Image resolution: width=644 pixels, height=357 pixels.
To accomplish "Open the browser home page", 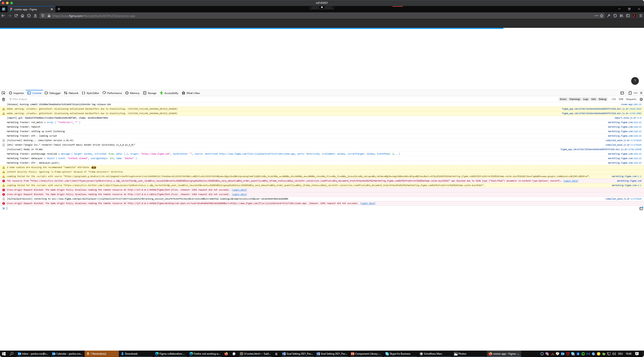I will (22, 16).
